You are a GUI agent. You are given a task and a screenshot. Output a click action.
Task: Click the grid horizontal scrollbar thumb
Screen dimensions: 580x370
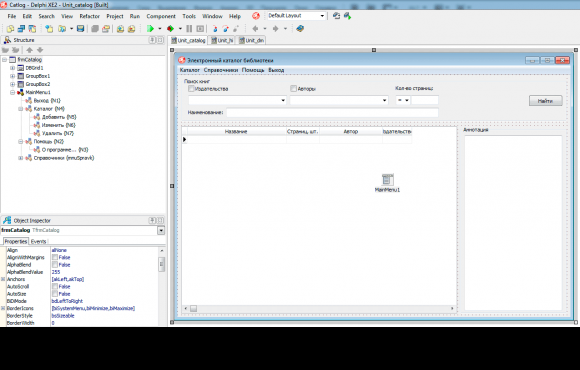pos(193,308)
